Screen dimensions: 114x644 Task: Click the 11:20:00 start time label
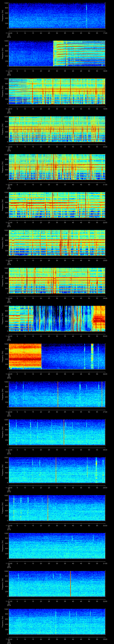pos(9,184)
